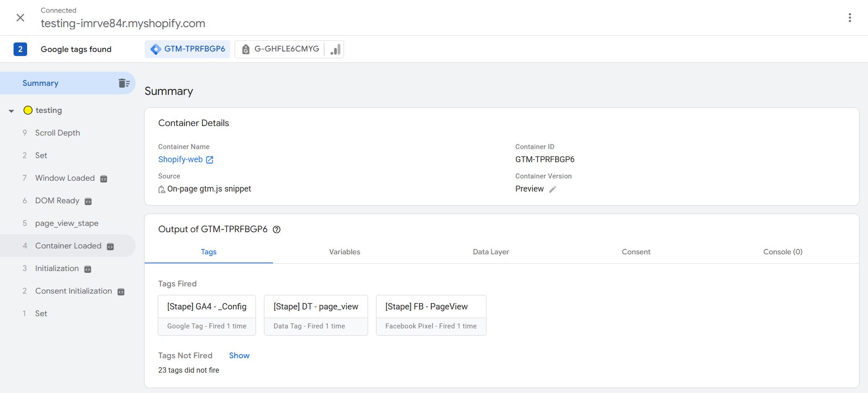Select event 2 Consent Initialization
The width and height of the screenshot is (868, 393).
pos(68,291)
